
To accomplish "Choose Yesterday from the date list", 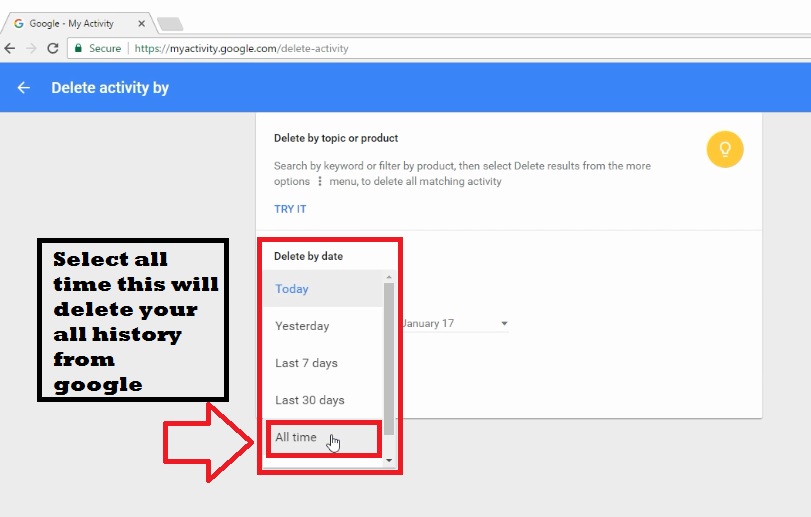I will point(323,326).
